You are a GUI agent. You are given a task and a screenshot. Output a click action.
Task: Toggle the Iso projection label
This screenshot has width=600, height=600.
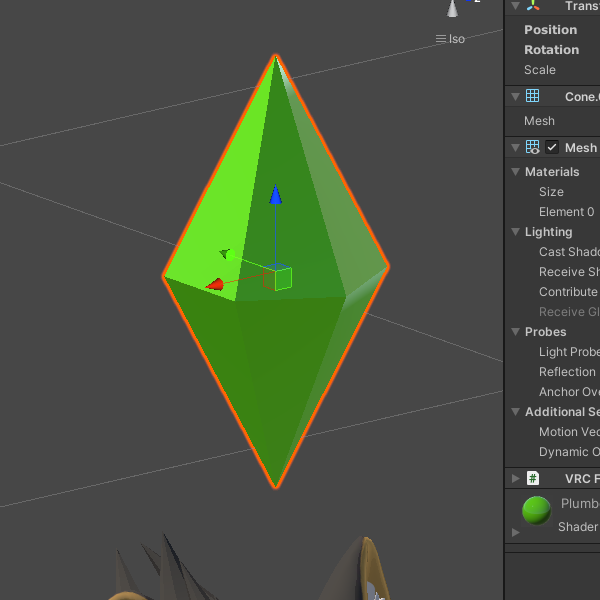pos(457,39)
